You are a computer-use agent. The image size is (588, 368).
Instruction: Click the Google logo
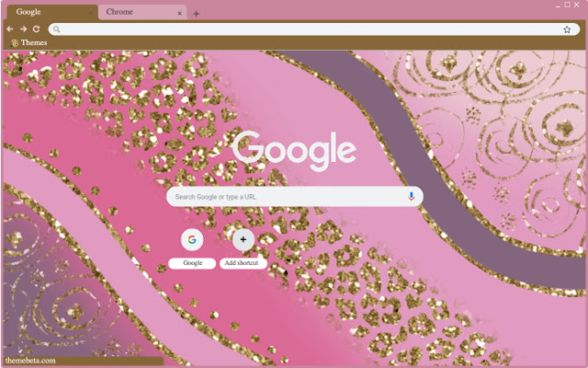pyautogui.click(x=294, y=151)
